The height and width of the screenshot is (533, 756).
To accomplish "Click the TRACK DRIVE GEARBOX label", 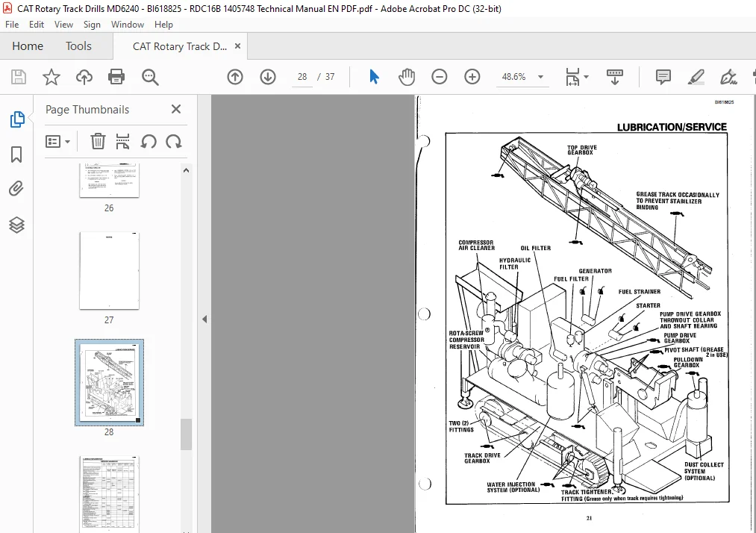I will point(481,458).
